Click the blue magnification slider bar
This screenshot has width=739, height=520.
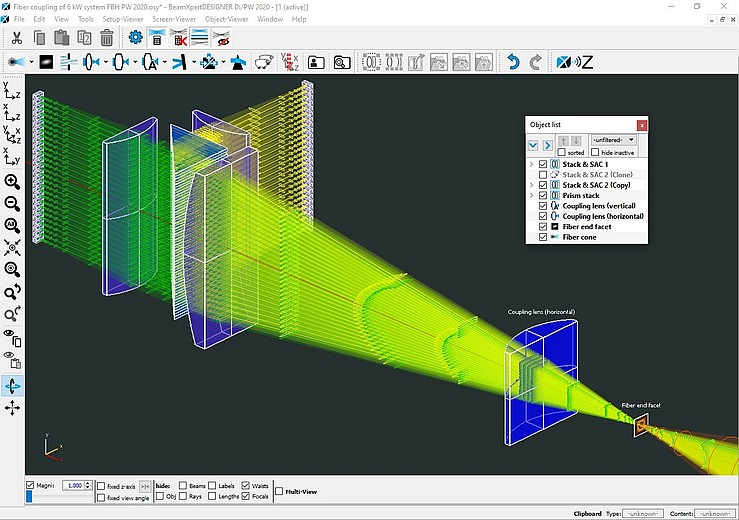click(31, 496)
